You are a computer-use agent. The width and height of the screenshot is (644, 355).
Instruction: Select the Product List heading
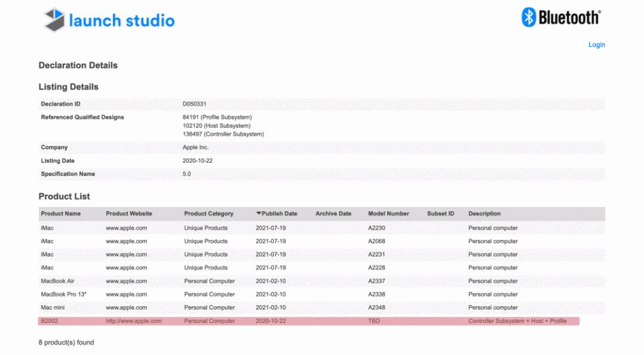coord(64,196)
